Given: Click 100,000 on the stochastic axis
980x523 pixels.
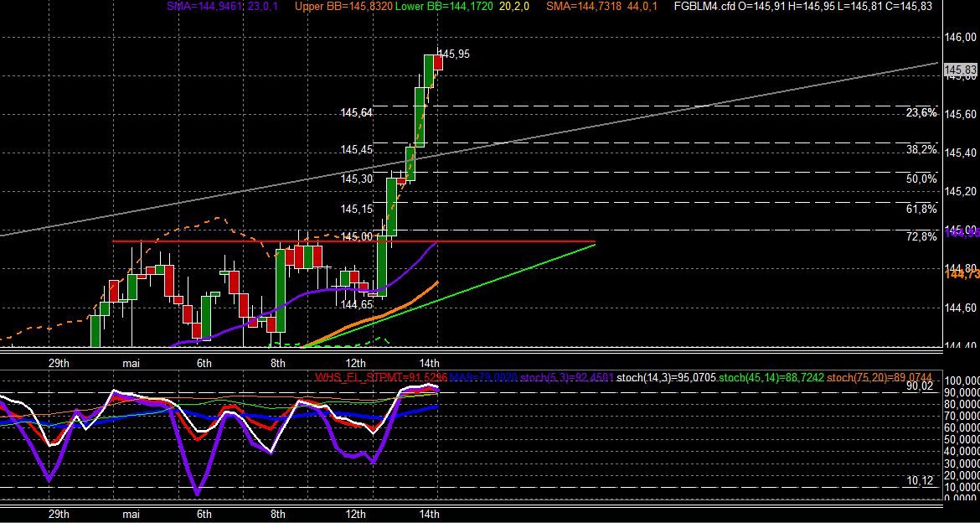Looking at the screenshot, I should point(962,381).
